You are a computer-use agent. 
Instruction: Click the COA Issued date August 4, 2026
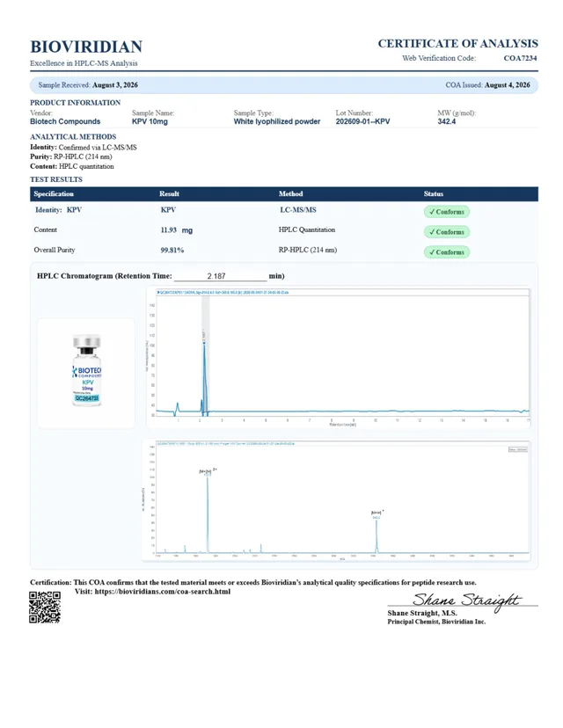[x=508, y=85]
